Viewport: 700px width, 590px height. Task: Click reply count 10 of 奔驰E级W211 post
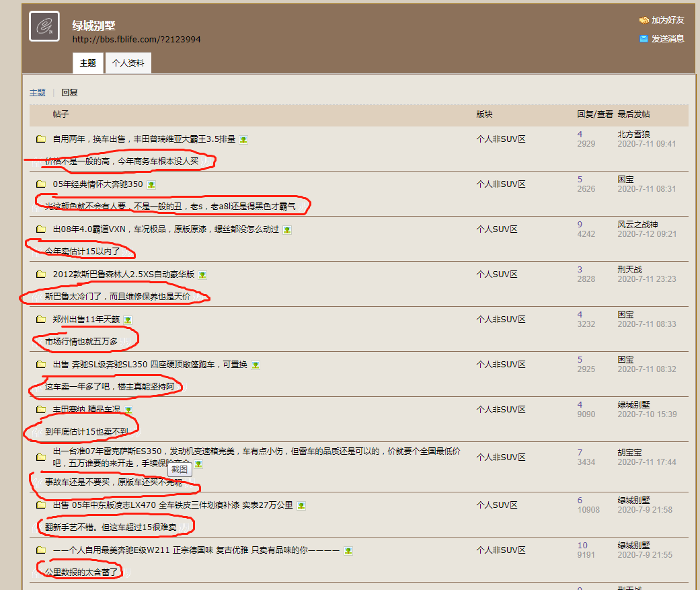pos(582,546)
